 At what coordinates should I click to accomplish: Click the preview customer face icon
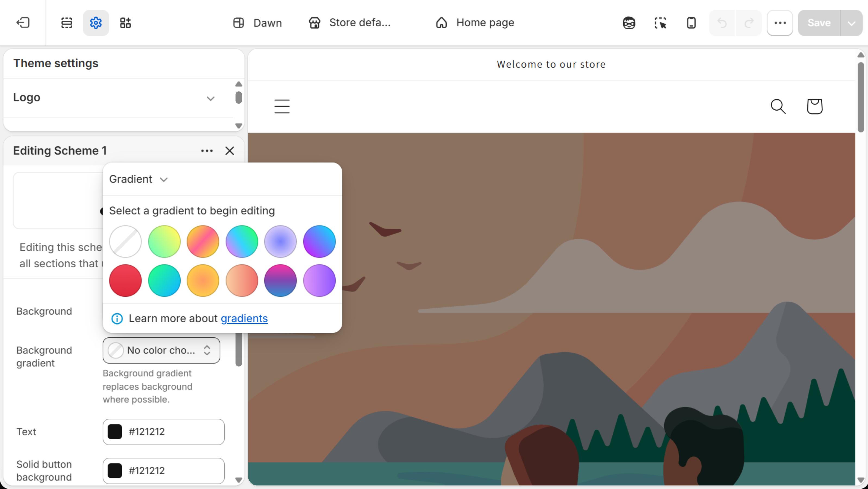(x=629, y=23)
